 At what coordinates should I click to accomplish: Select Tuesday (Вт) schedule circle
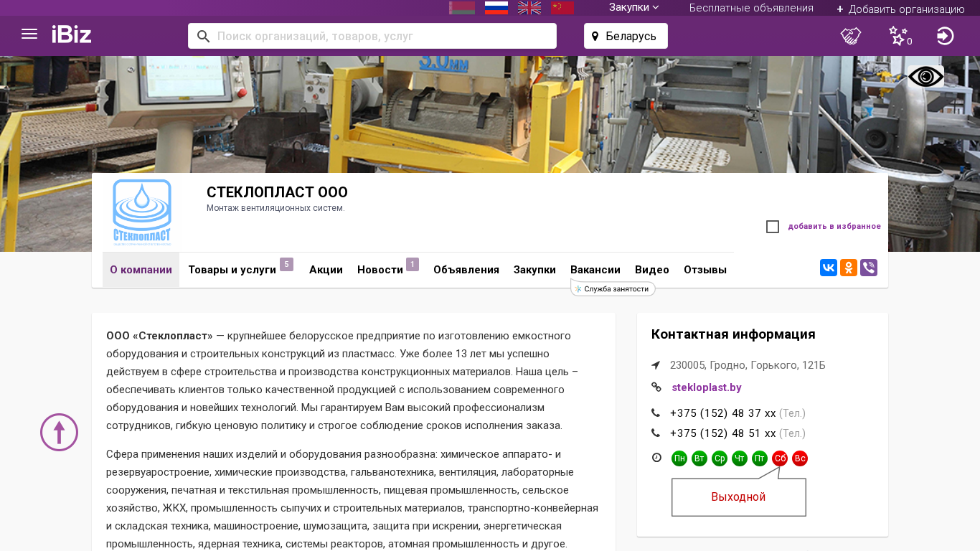[x=699, y=458]
